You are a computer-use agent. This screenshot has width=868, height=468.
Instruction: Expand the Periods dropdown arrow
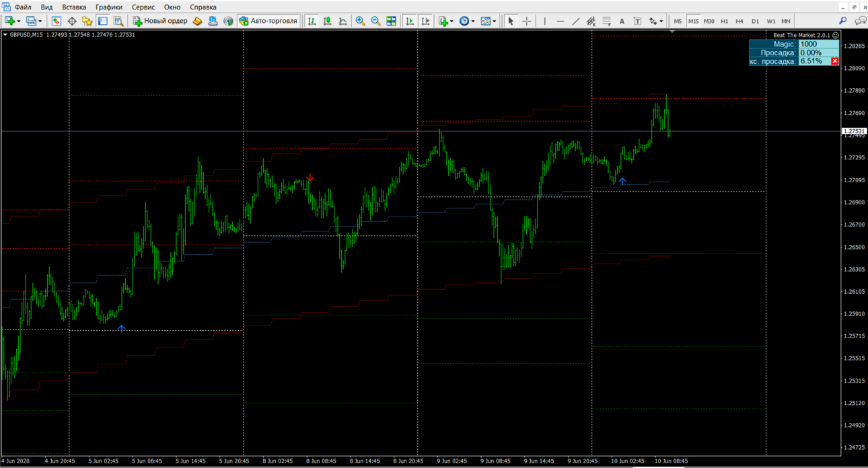(x=473, y=21)
